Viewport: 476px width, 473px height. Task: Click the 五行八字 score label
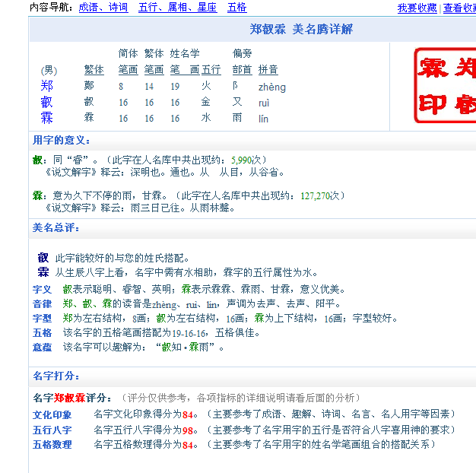[x=52, y=430]
